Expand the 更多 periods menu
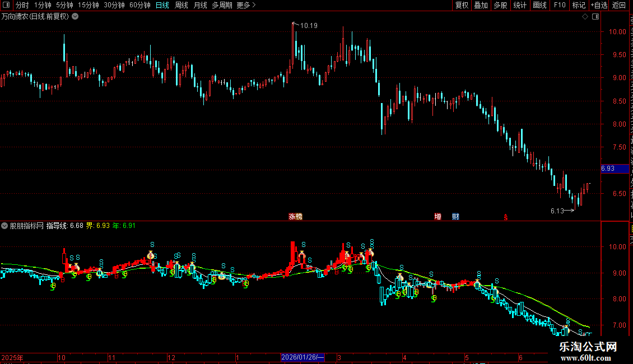 point(246,5)
